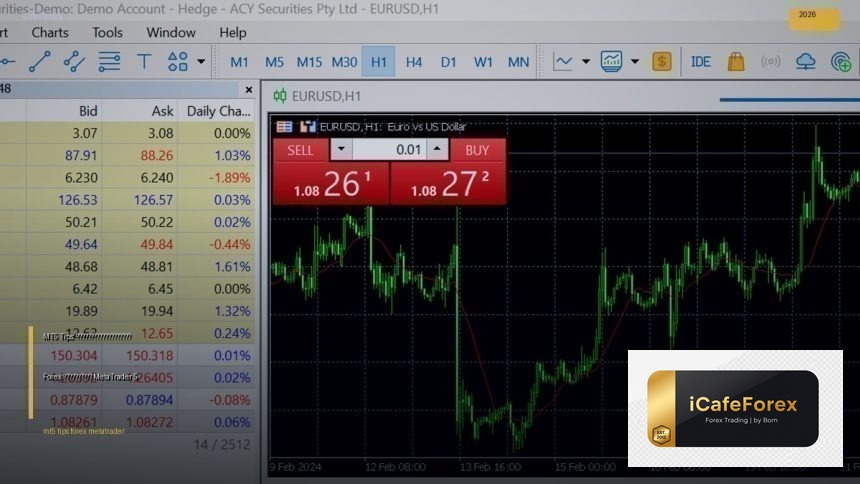Open the Help menu
The width and height of the screenshot is (860, 484).
tap(233, 32)
